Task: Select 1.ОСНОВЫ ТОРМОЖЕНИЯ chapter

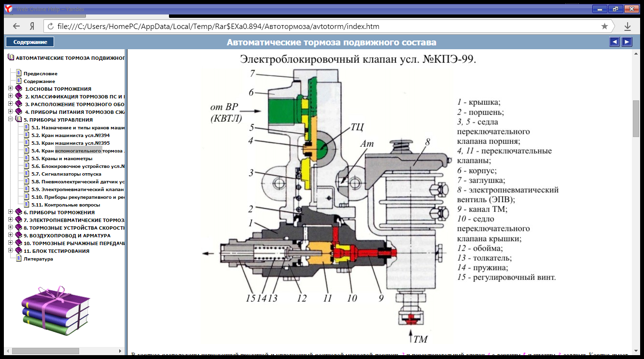Action: click(x=57, y=89)
